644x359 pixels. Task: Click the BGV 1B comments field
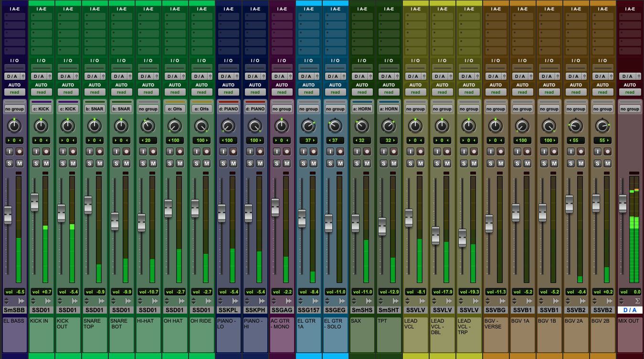[549, 336]
